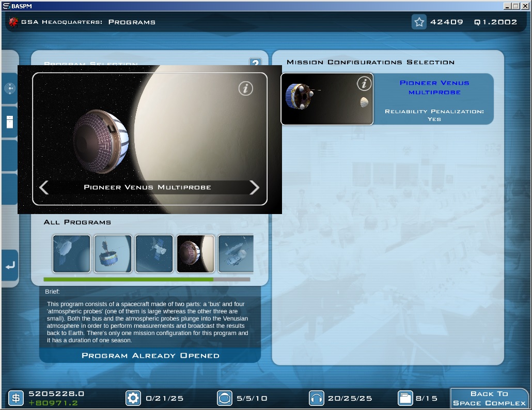Click the gear engineers icon
This screenshot has width=532, height=410.
point(133,398)
